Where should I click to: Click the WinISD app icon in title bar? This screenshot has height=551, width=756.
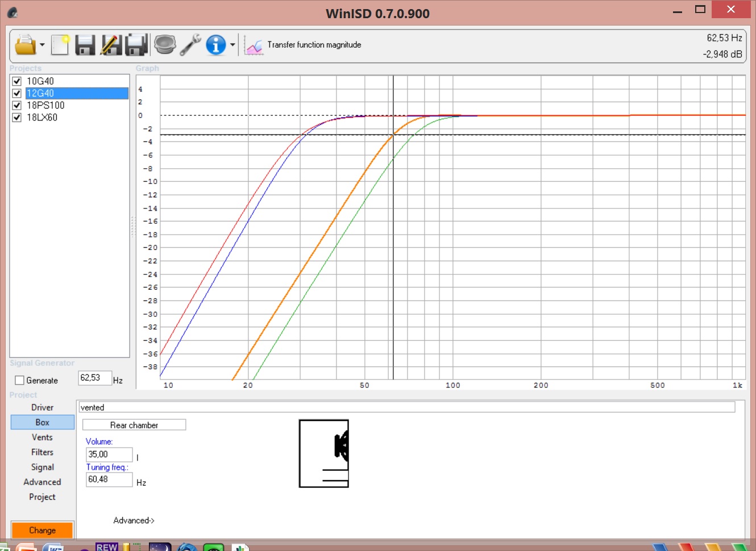tap(13, 12)
